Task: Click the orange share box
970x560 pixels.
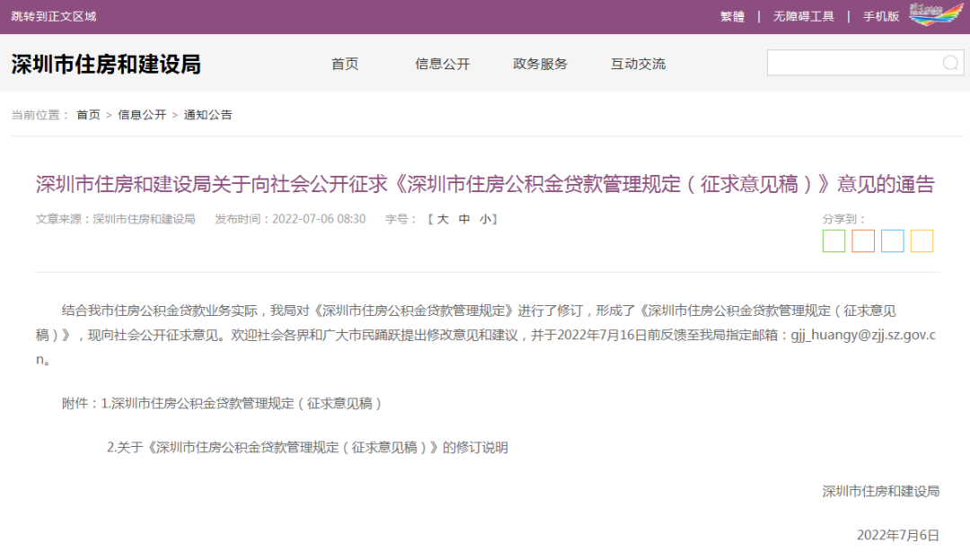Action: tap(863, 241)
